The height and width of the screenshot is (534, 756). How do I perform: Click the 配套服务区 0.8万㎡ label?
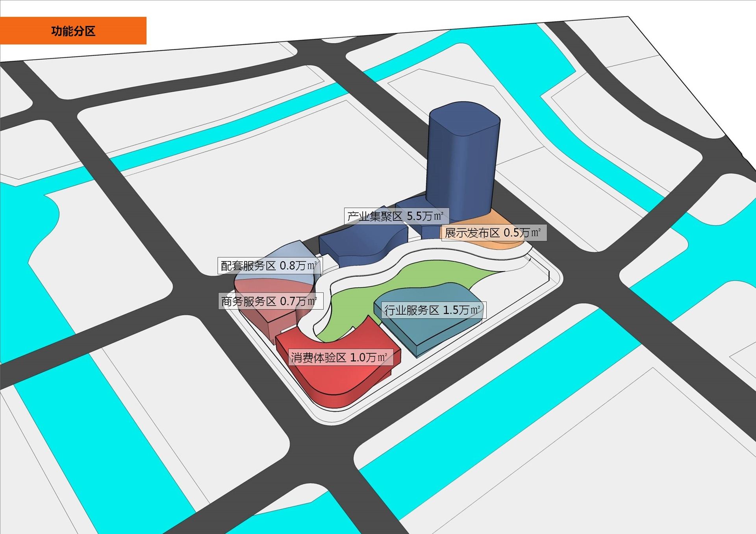point(269,266)
